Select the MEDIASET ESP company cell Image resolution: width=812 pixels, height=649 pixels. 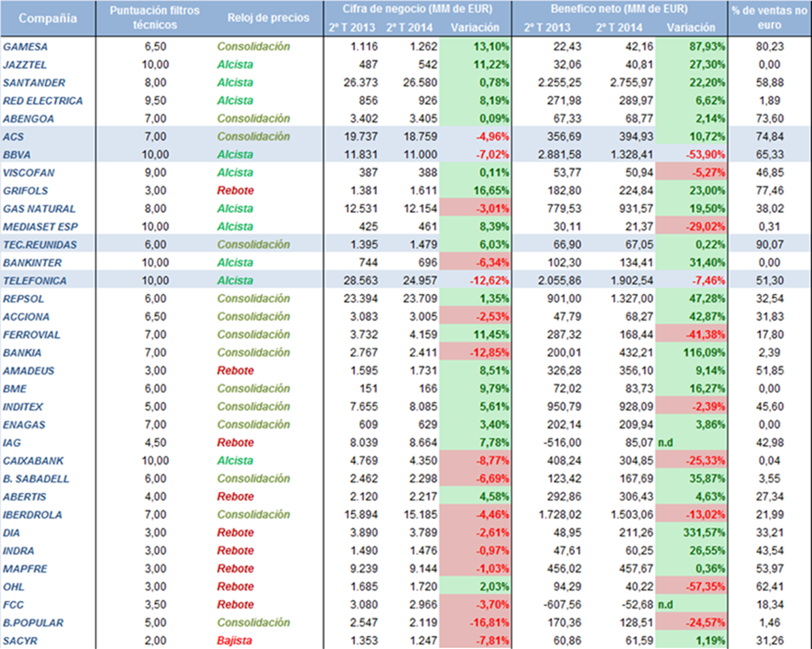(41, 227)
